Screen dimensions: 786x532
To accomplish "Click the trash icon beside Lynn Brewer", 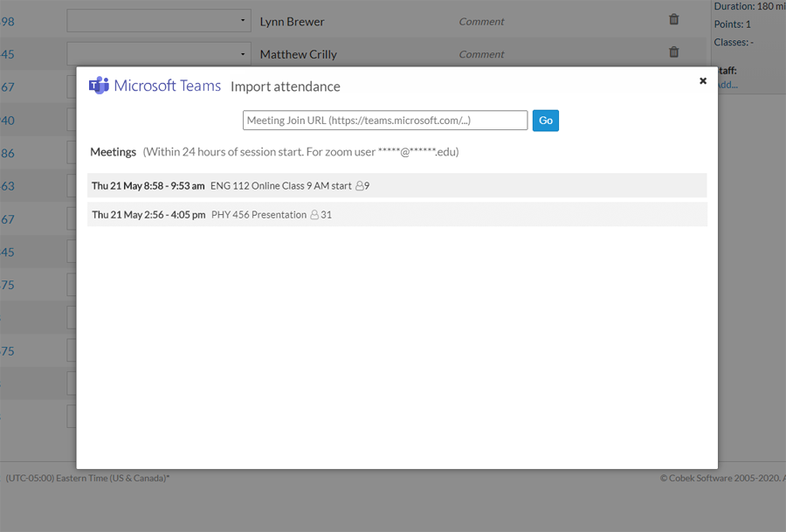I will click(x=673, y=18).
